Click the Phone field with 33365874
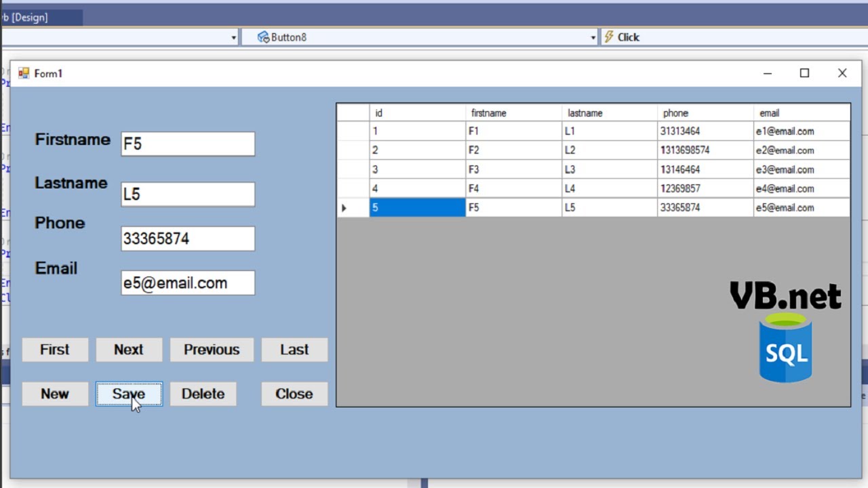Image resolution: width=868 pixels, height=488 pixels. click(188, 239)
